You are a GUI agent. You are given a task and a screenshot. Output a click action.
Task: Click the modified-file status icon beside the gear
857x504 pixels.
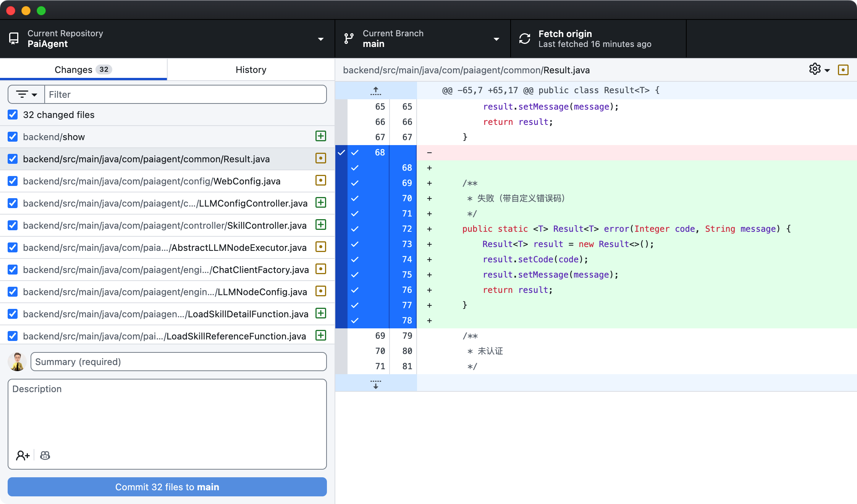(x=843, y=70)
